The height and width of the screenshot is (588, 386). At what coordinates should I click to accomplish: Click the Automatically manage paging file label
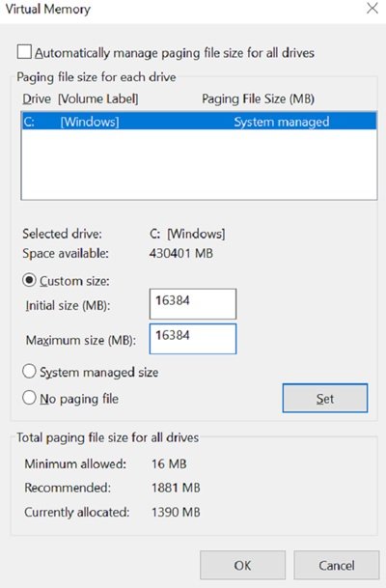coord(175,53)
